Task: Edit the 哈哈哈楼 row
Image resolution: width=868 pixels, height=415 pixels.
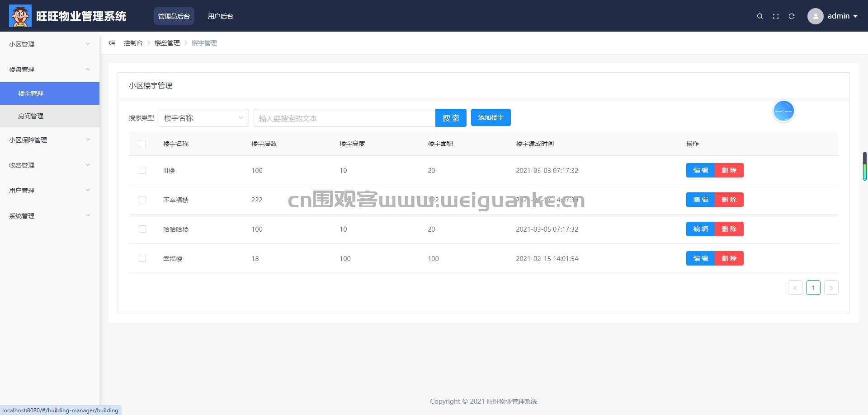Action: 701,229
